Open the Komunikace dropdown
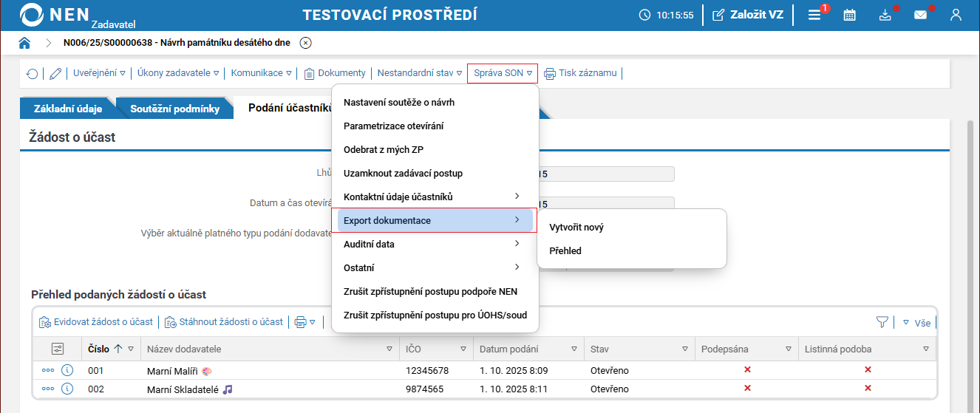The image size is (980, 413). pyautogui.click(x=261, y=73)
